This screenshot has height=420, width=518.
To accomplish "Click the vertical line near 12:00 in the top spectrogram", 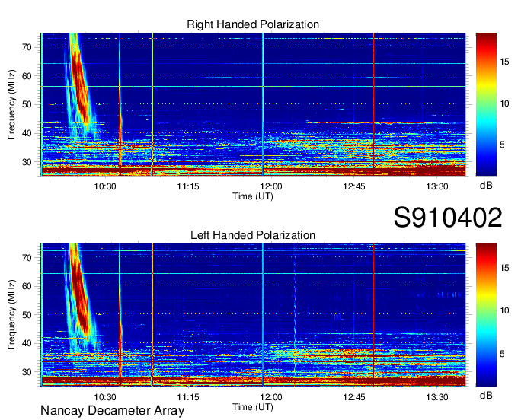I will coord(263,104).
